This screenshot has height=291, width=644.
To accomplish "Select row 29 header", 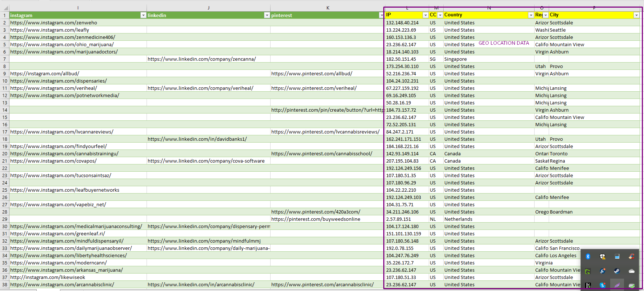I will coord(5,219).
